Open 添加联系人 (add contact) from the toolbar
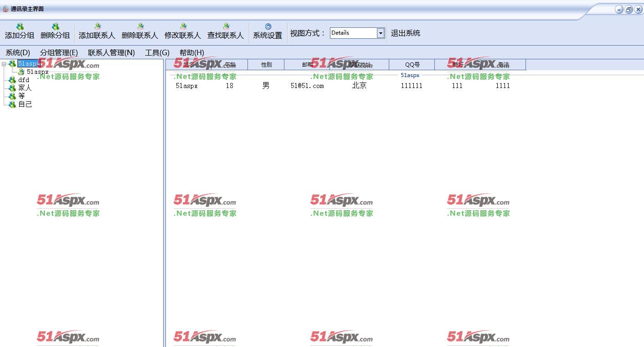This screenshot has height=347, width=644. click(97, 31)
